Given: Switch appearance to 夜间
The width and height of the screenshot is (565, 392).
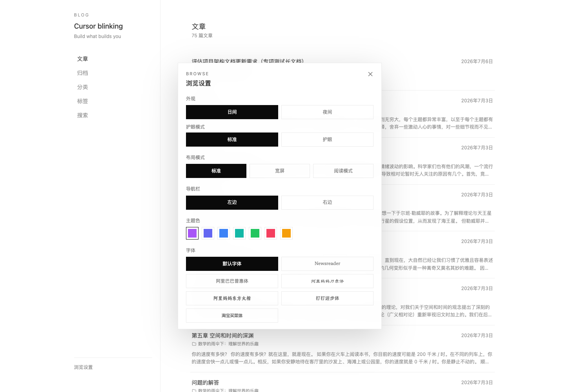Looking at the screenshot, I should [327, 112].
